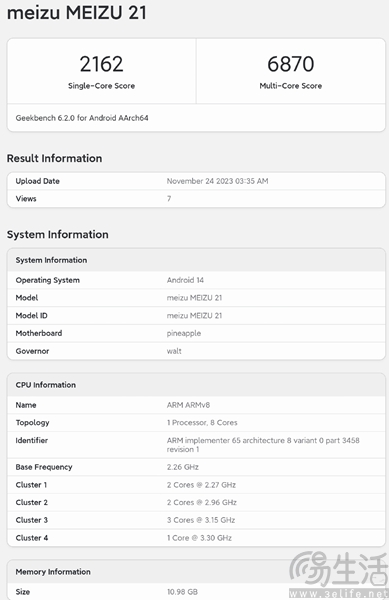
Task: Select the '2.26 GHz' base frequency value
Action: pos(182,467)
